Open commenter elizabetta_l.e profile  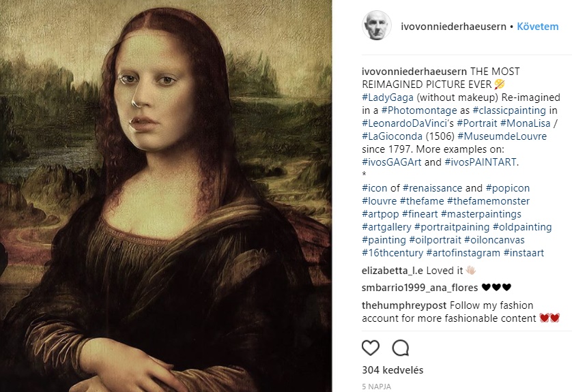[x=393, y=269]
